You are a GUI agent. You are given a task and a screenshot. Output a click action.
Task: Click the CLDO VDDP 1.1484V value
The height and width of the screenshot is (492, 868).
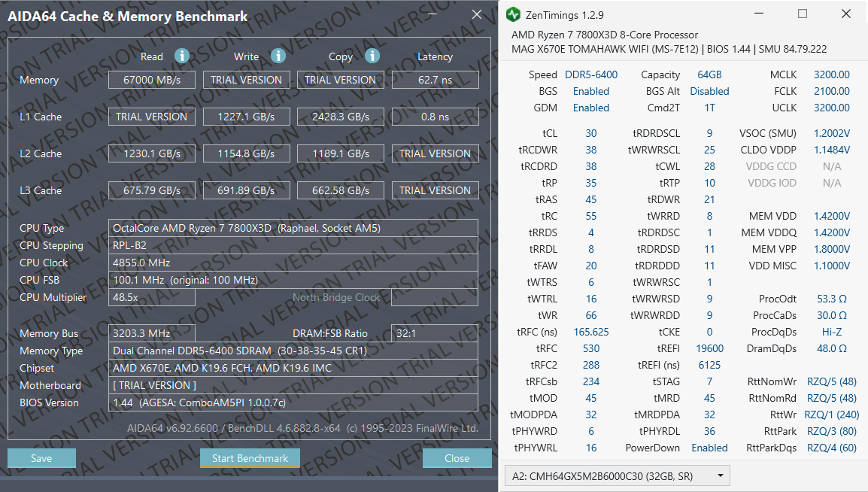(x=831, y=150)
